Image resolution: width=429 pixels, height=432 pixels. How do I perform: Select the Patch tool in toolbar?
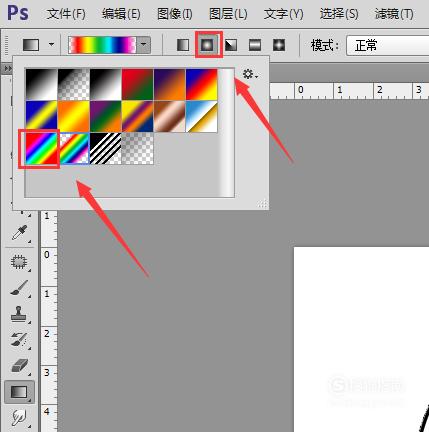(19, 262)
